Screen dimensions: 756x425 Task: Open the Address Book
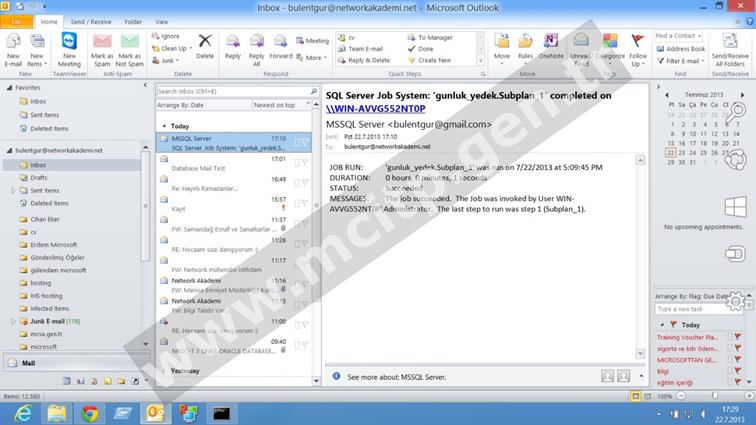[681, 49]
